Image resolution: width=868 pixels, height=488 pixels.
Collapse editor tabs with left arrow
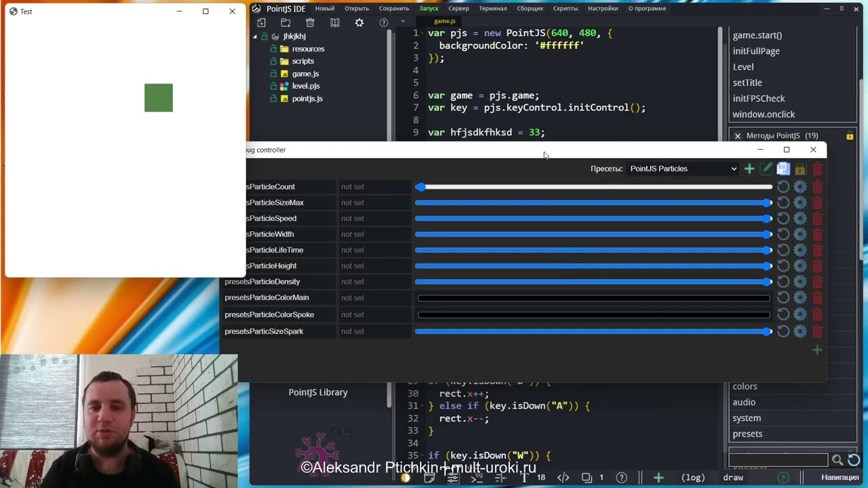click(403, 22)
